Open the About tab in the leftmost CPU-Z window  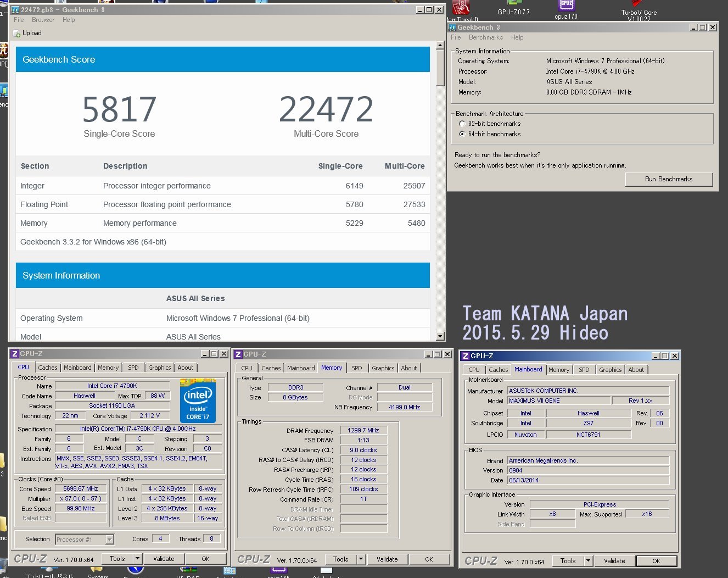[186, 368]
